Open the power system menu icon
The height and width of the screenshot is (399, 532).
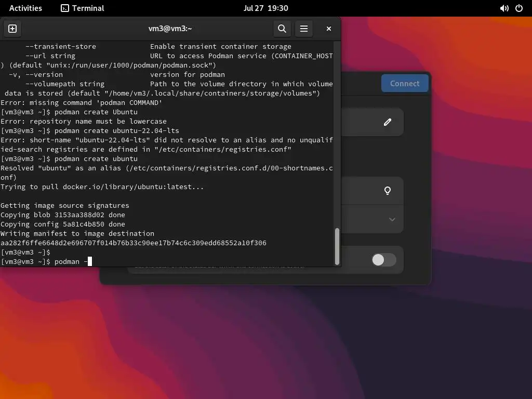519,8
